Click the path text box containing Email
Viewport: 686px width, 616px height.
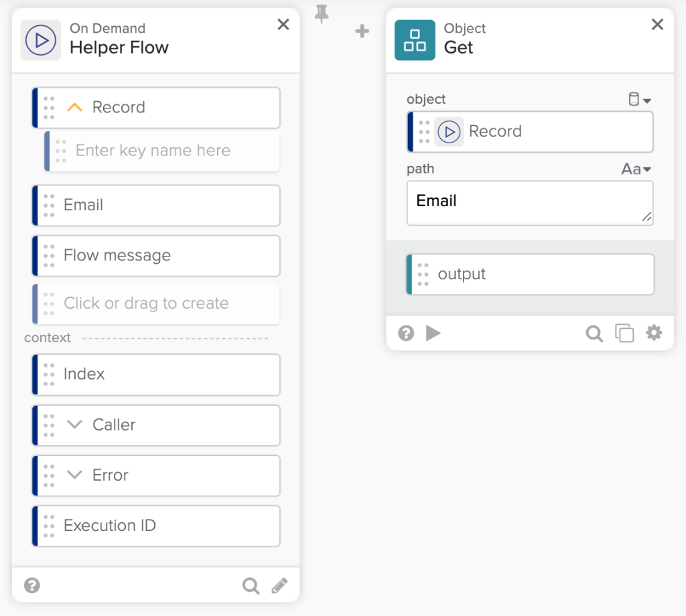(x=529, y=204)
